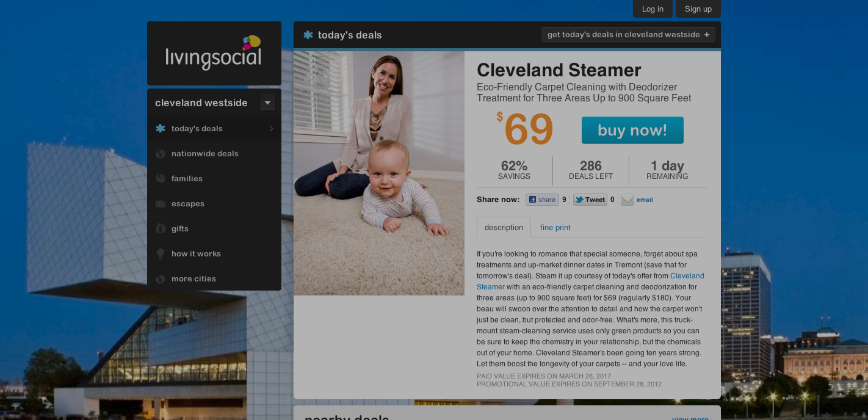This screenshot has width=868, height=420.
Task: Open the Cleveland Steamer link in description
Action: tap(687, 276)
